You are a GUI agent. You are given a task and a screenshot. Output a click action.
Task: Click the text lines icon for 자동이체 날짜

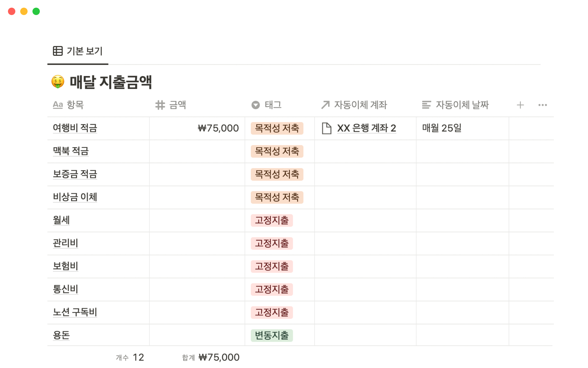pyautogui.click(x=426, y=105)
